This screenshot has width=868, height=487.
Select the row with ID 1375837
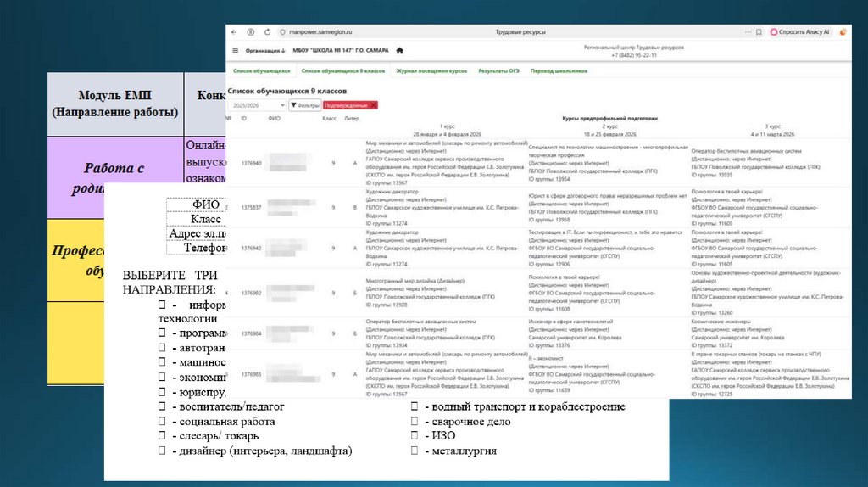coord(538,207)
